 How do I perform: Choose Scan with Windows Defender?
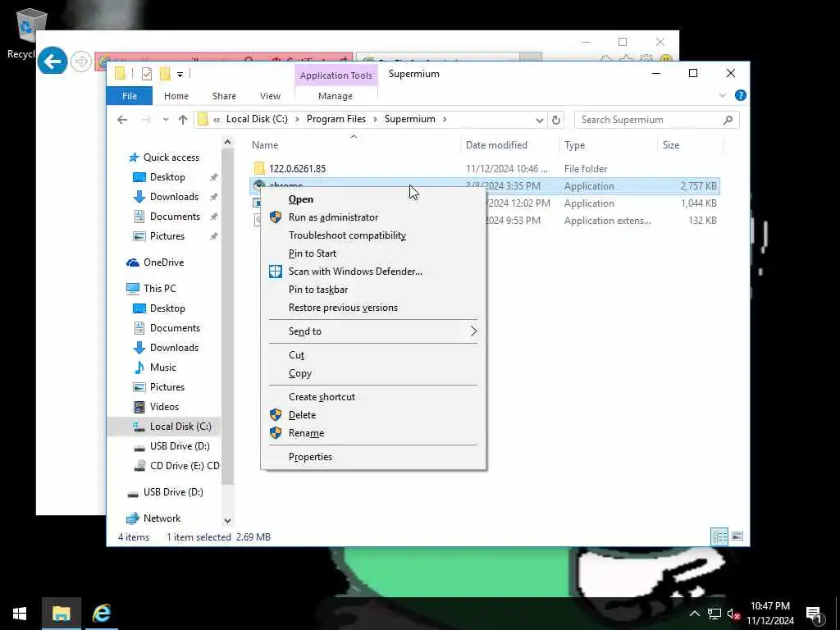tap(373, 272)
